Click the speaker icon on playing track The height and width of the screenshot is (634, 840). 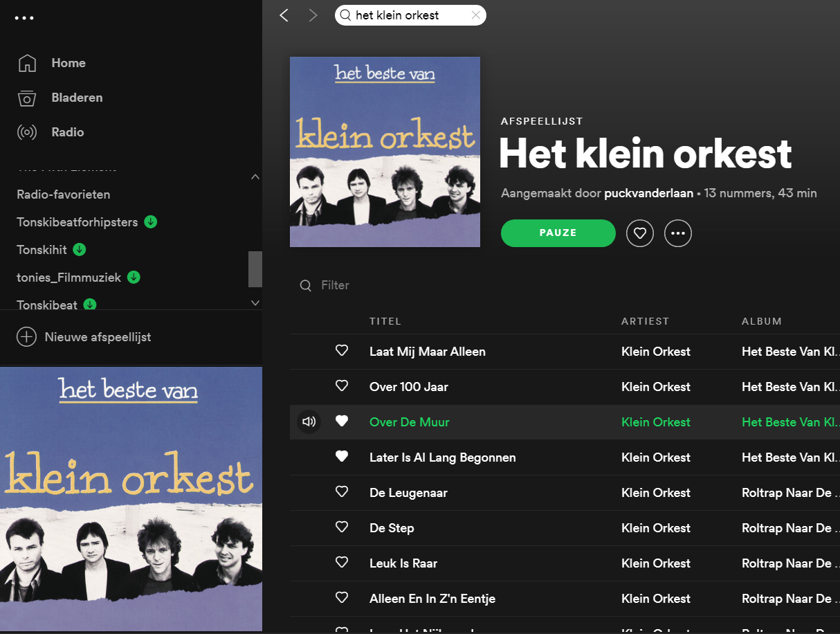point(309,422)
